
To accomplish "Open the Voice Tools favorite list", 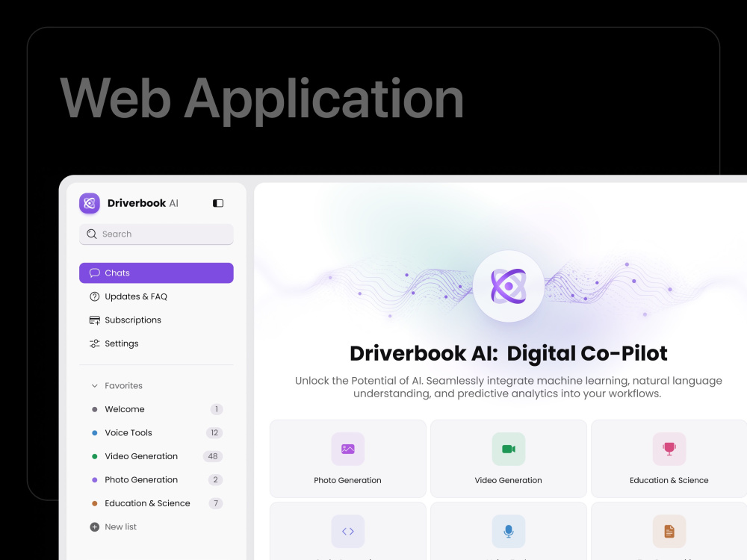I will pyautogui.click(x=128, y=432).
